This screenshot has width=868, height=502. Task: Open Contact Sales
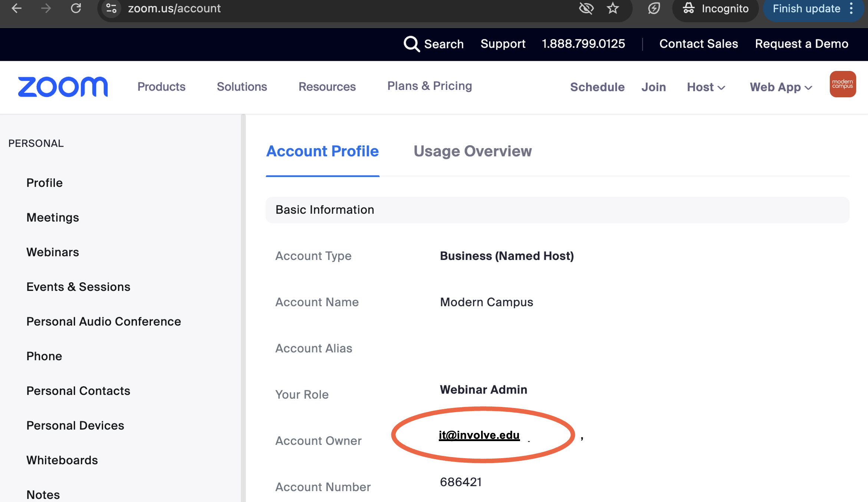point(698,44)
